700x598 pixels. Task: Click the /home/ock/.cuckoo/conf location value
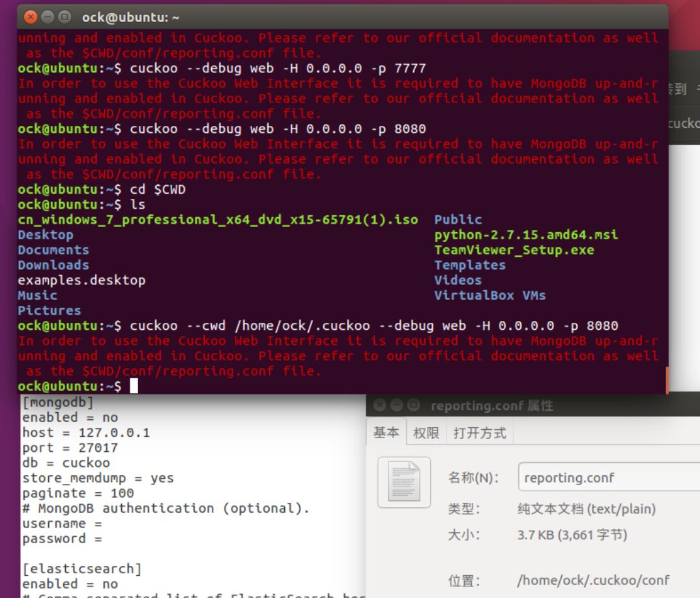593,580
